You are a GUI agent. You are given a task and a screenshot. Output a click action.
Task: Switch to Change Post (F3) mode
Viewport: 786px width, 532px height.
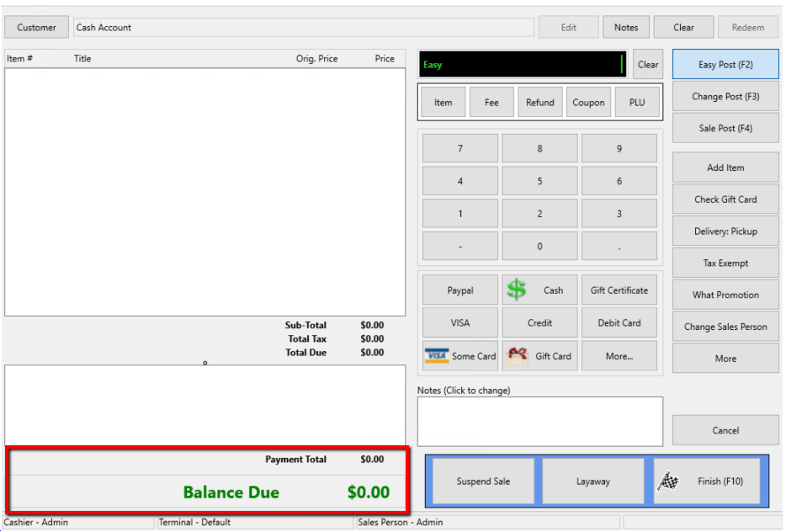pyautogui.click(x=725, y=97)
